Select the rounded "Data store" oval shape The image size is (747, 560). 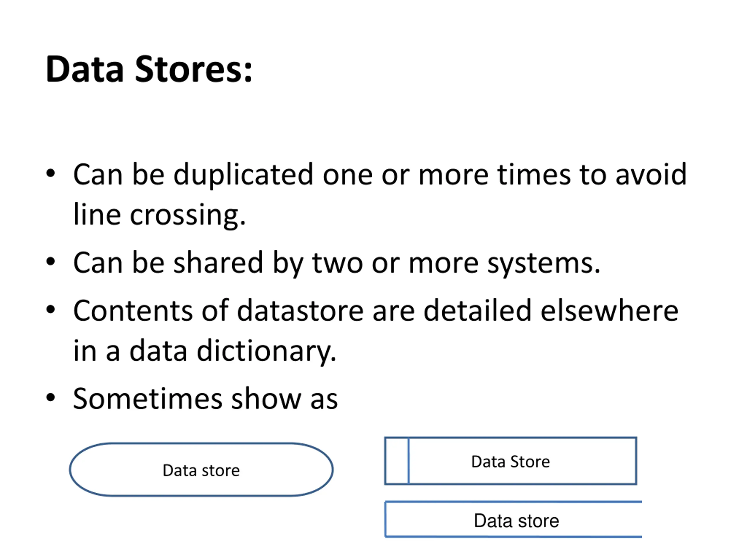201,470
